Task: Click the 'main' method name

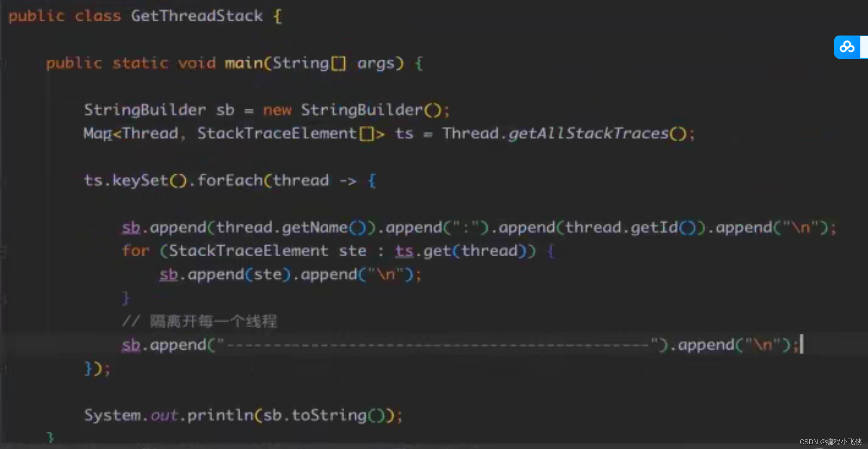Action: pos(244,63)
